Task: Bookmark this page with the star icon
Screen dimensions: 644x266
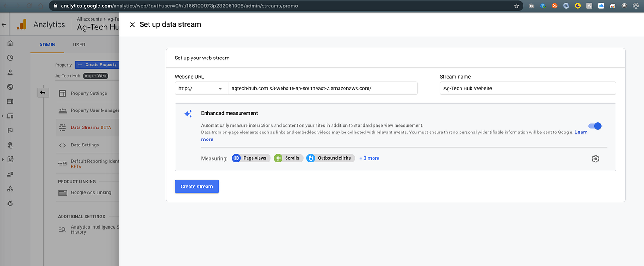Action: (517, 6)
